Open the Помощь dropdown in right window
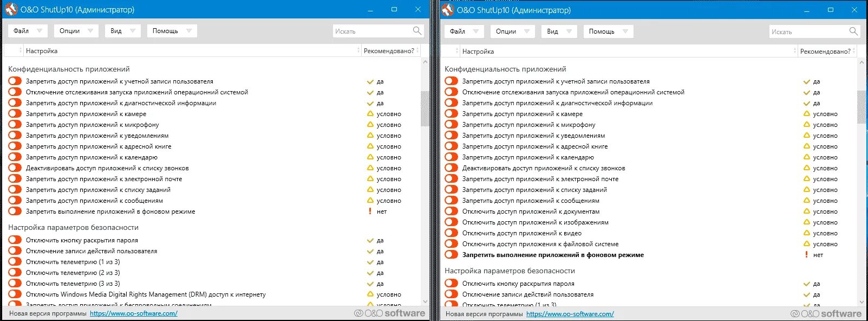This screenshot has width=868, height=321. click(608, 31)
